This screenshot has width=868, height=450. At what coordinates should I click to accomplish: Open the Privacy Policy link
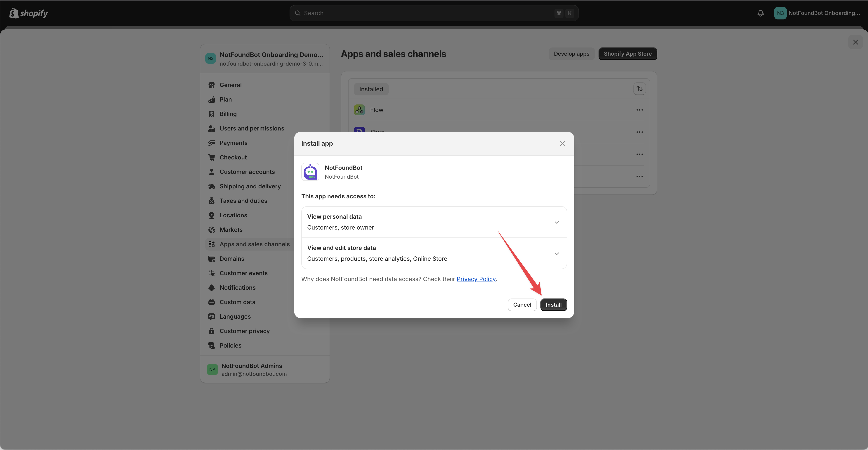tap(476, 279)
